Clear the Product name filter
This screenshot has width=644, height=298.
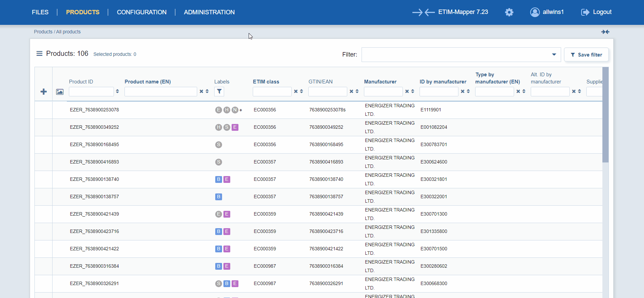(x=201, y=91)
